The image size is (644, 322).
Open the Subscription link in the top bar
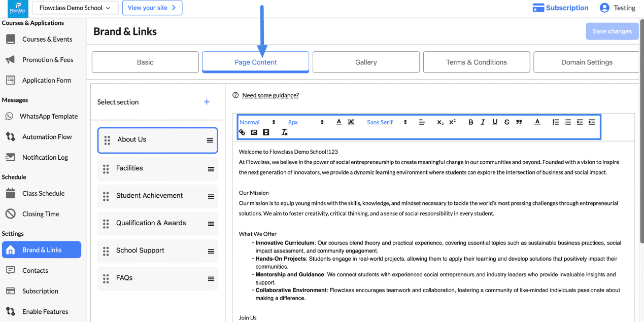560,8
